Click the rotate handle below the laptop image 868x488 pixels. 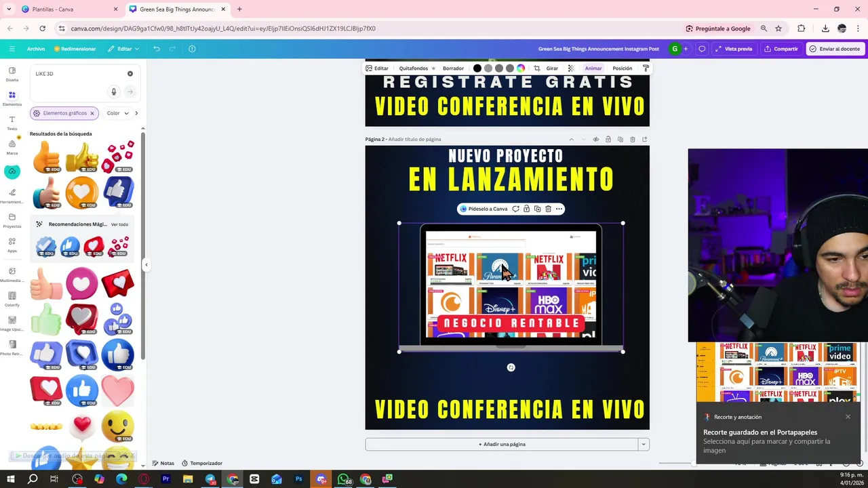coord(511,367)
